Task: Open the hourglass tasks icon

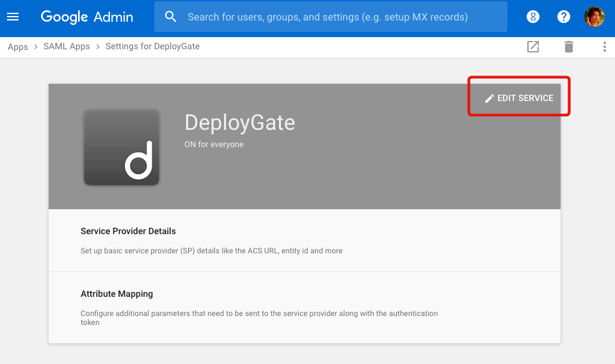Action: click(532, 17)
